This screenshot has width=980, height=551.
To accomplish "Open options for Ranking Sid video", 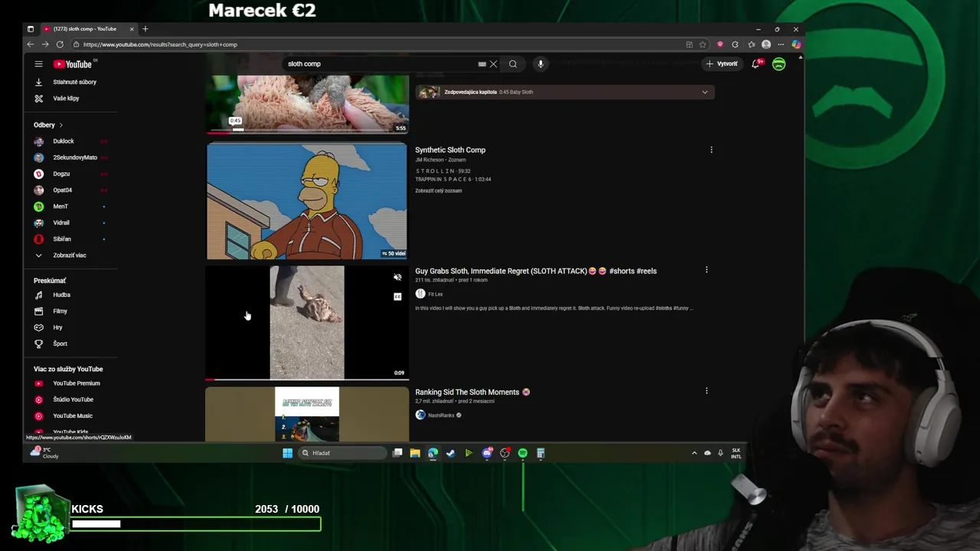I will point(707,391).
